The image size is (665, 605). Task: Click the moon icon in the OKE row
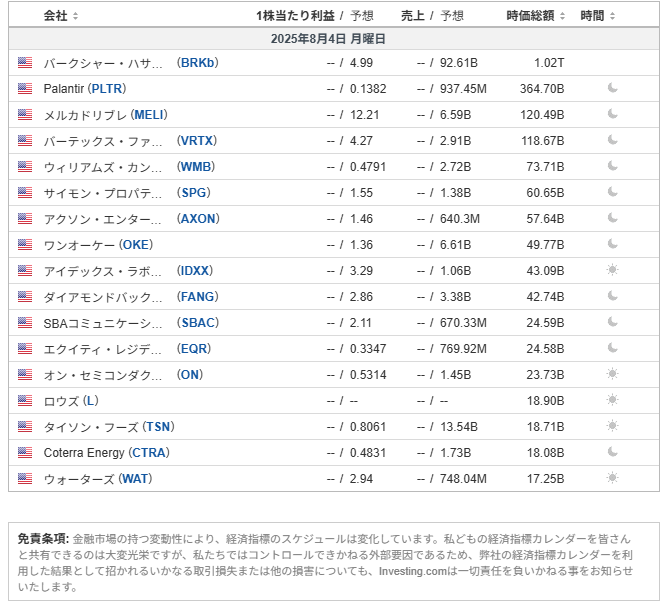click(612, 244)
